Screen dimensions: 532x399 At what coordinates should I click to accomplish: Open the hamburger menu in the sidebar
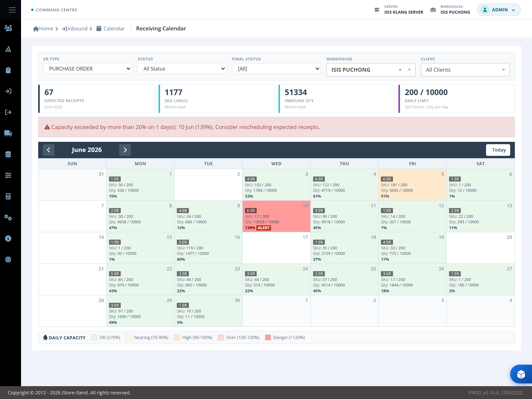(12, 10)
